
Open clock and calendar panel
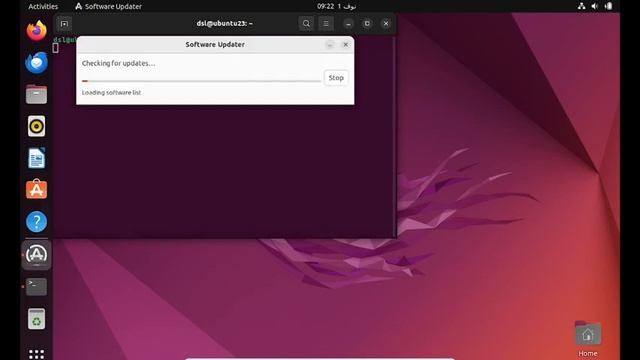[x=336, y=6]
